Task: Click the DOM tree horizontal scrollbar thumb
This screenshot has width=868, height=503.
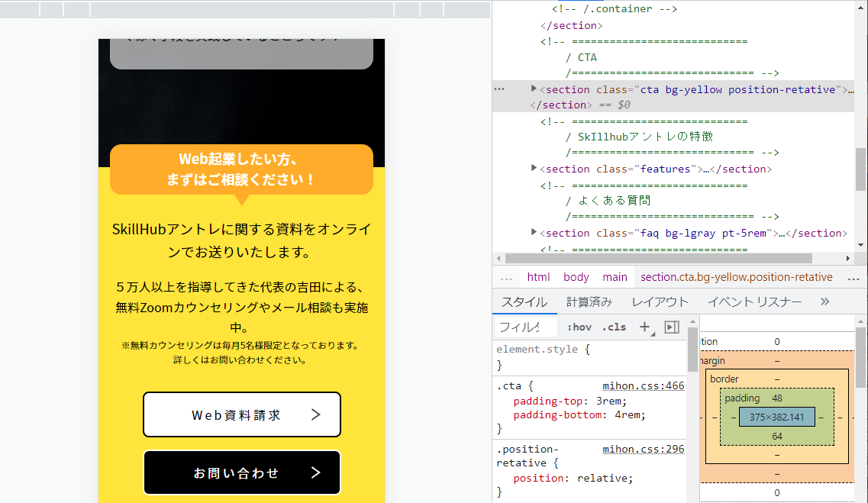Action: coord(659,259)
